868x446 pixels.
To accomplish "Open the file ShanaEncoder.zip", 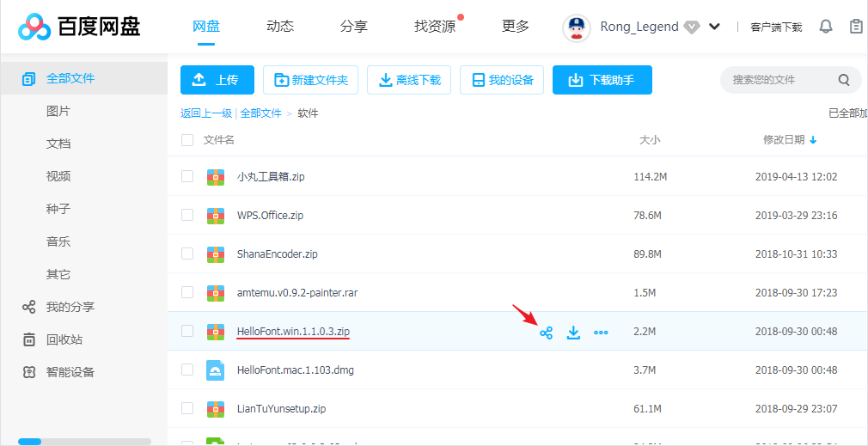I will (277, 254).
